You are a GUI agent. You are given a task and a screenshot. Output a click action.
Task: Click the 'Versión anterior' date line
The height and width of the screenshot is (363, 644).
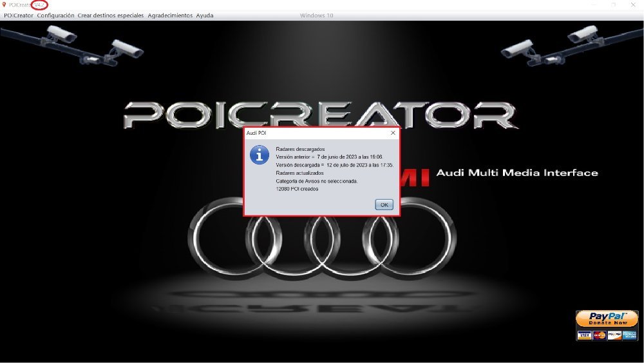pyautogui.click(x=329, y=157)
